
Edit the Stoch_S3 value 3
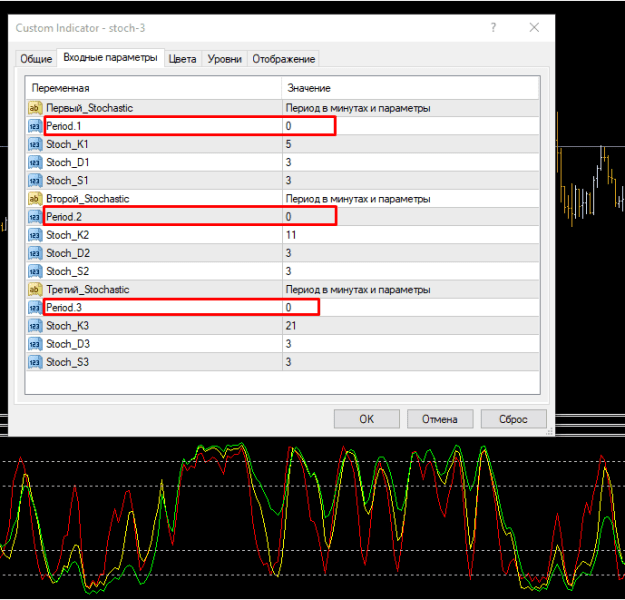tap(411, 362)
